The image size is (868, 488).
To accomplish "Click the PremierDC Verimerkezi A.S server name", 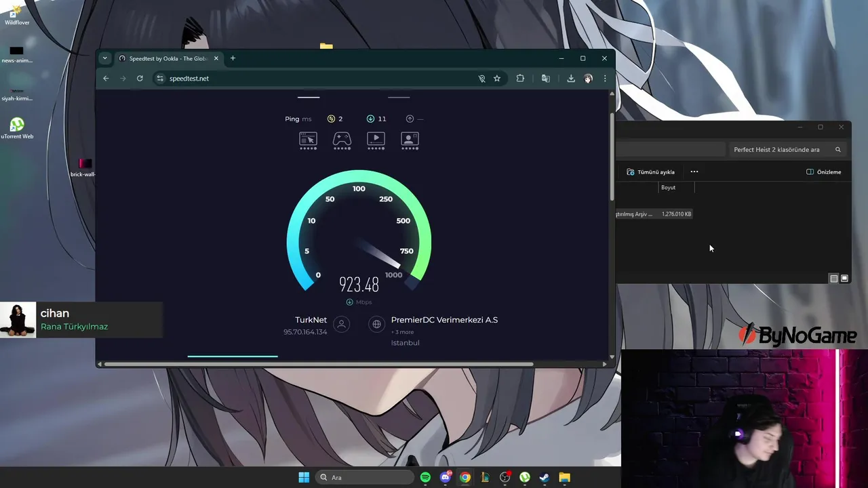I will [444, 320].
